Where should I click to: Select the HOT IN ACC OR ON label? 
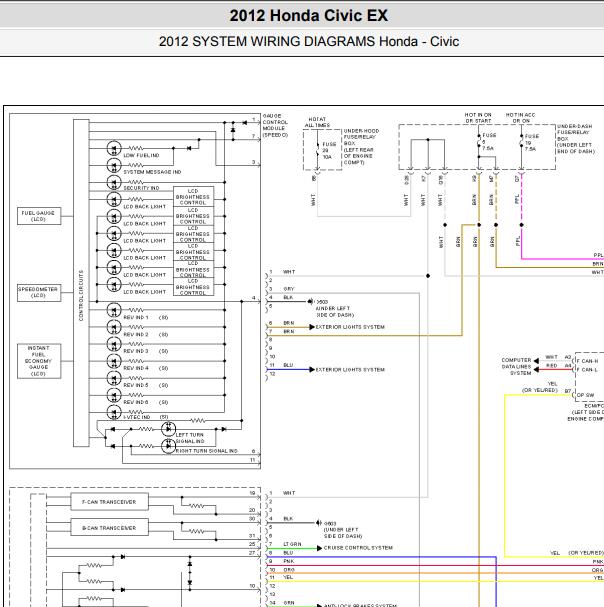[x=521, y=118]
